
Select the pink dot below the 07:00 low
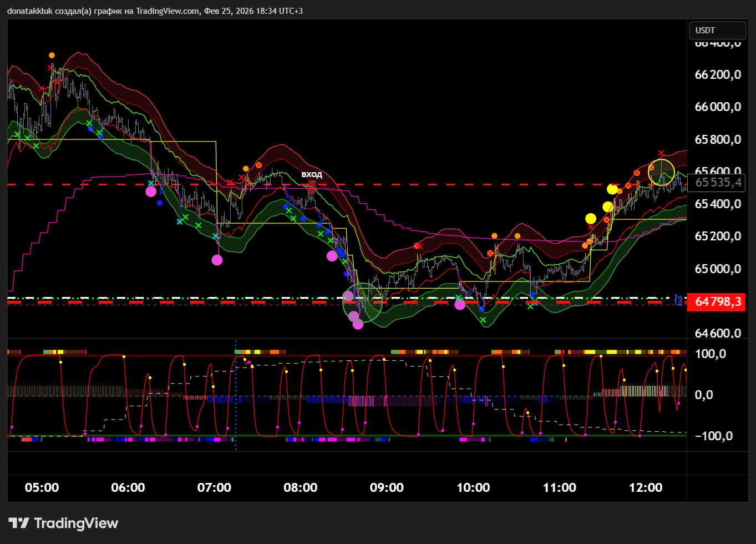(217, 260)
